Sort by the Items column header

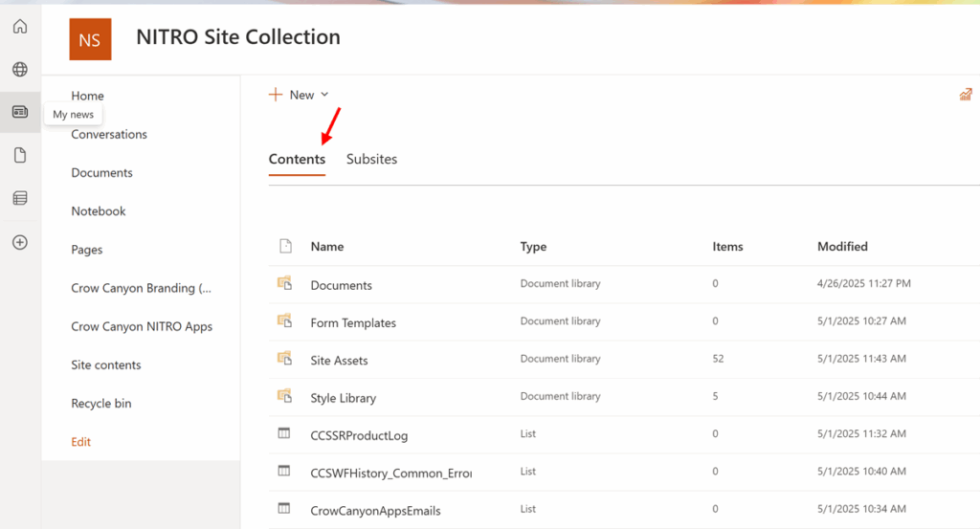pyautogui.click(x=727, y=247)
